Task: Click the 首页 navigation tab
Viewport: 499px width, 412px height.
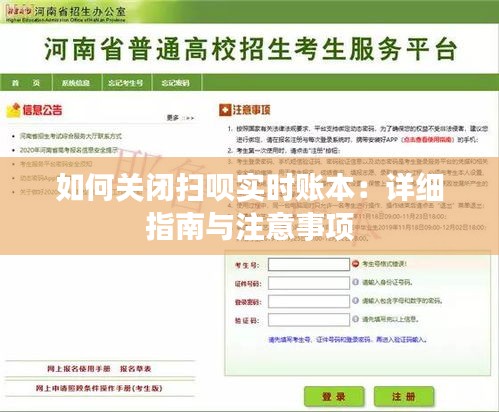Action: pyautogui.click(x=26, y=83)
